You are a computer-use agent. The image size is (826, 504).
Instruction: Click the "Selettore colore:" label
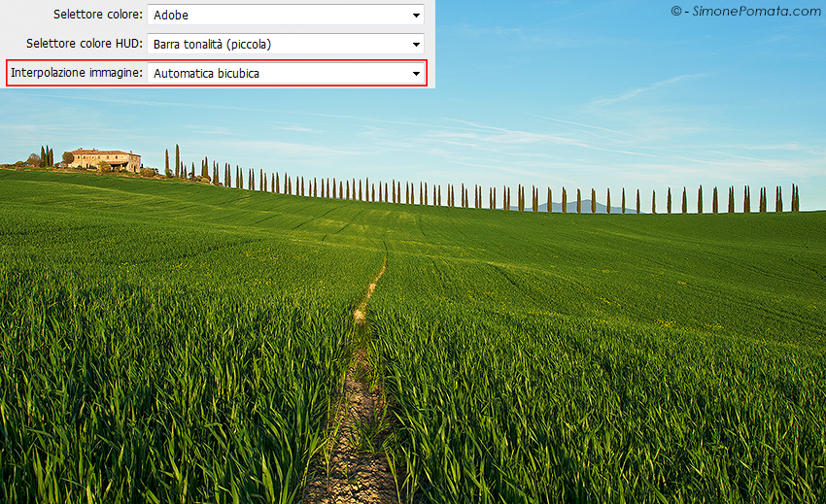pyautogui.click(x=97, y=15)
